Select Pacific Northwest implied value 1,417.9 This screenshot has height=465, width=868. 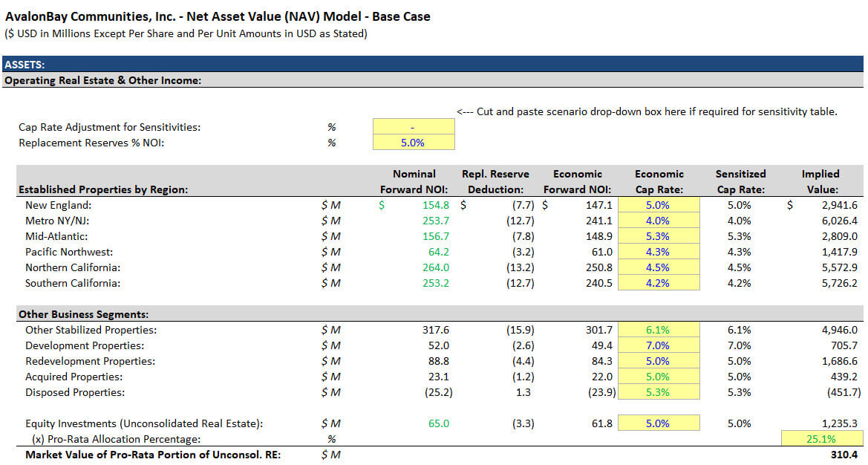839,251
